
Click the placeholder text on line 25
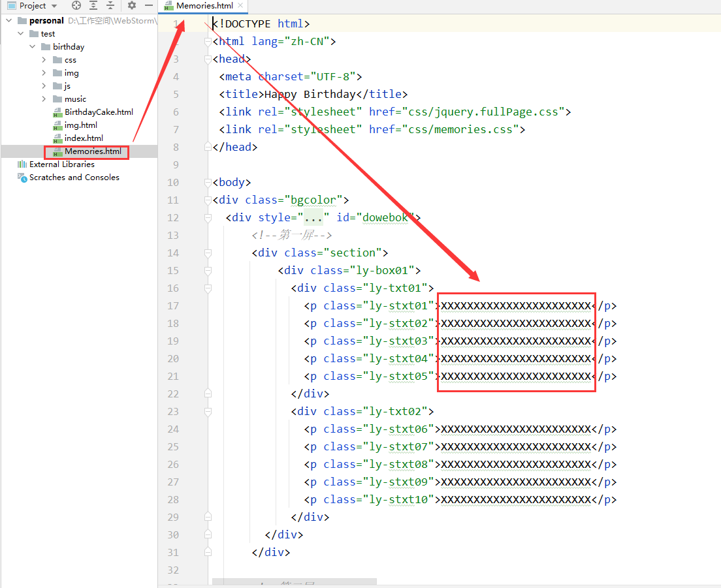(x=516, y=446)
